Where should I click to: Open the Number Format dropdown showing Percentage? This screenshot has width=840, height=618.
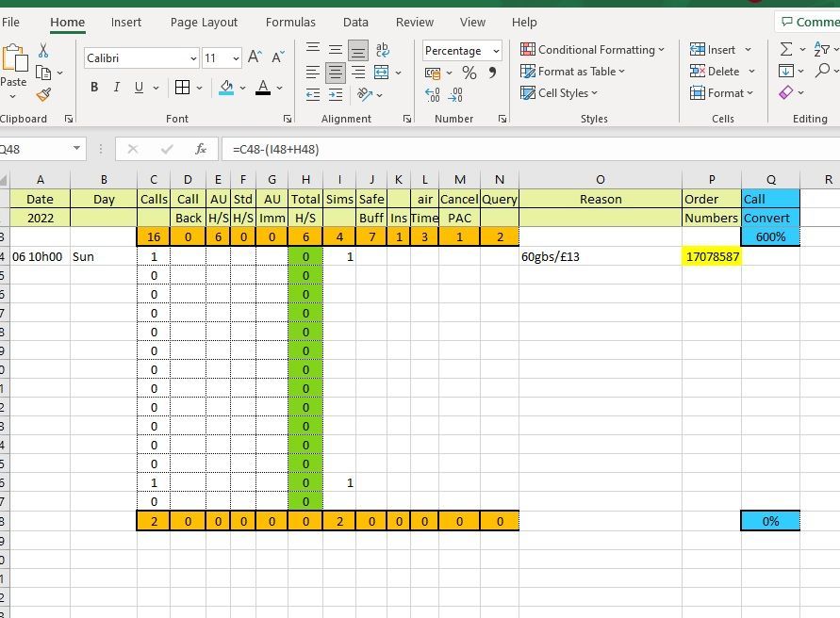[460, 50]
